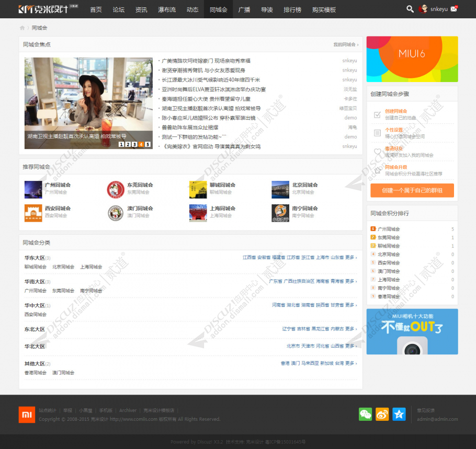The height and width of the screenshot is (449, 476).
Task: Expand 更多 in 其他大区 row
Action: pos(351,363)
